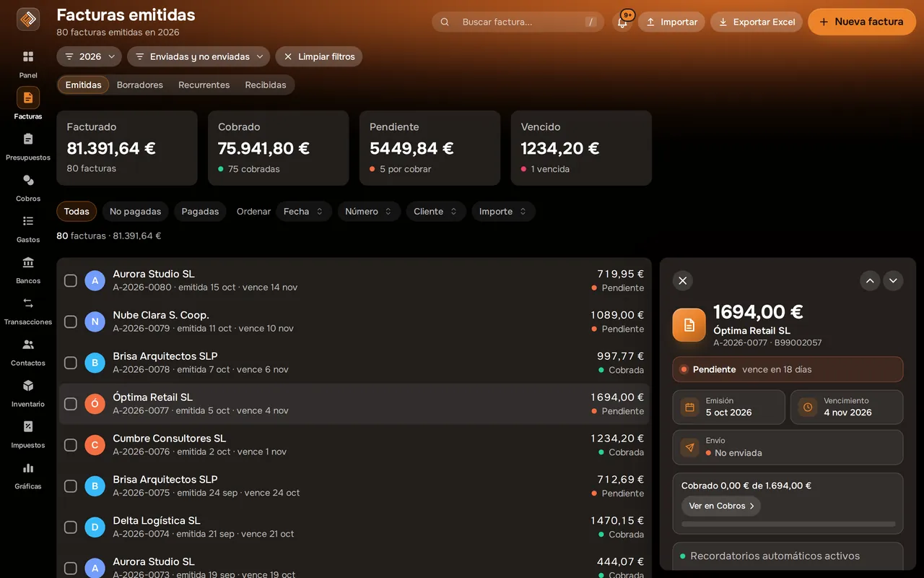Click the Nueva factura button
Screen dimensions: 924x578
tap(862, 22)
